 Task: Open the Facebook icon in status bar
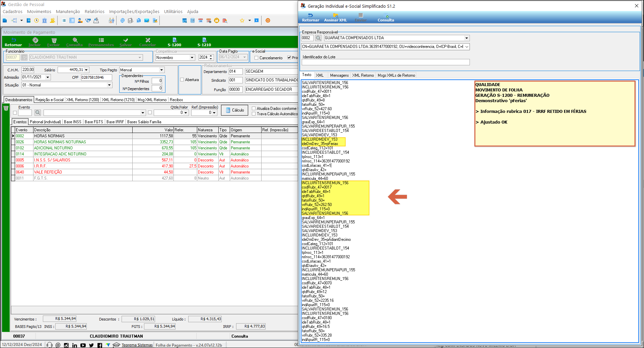99,345
